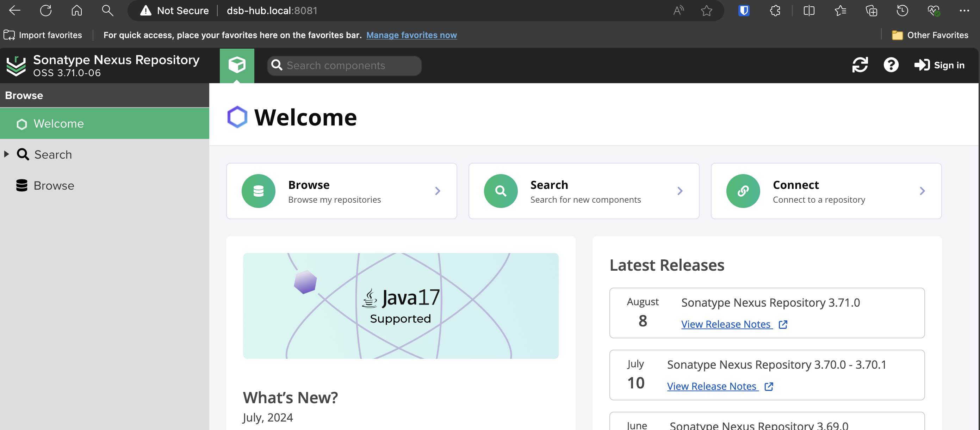Open browser Extensions puzzle icon
980x430 pixels.
[775, 11]
